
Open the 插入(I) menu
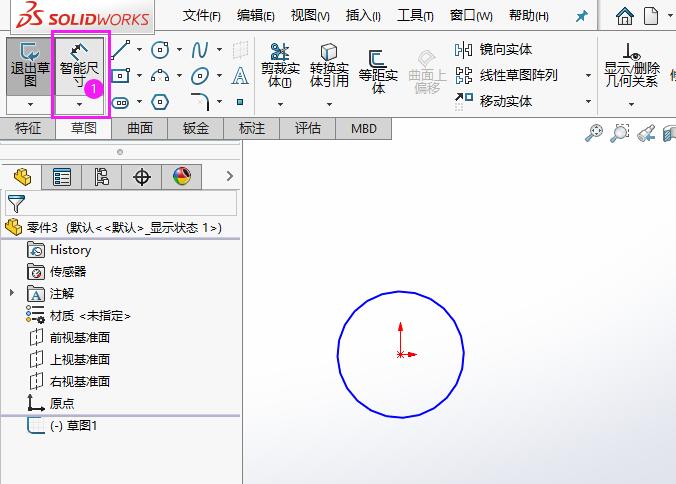pos(363,16)
